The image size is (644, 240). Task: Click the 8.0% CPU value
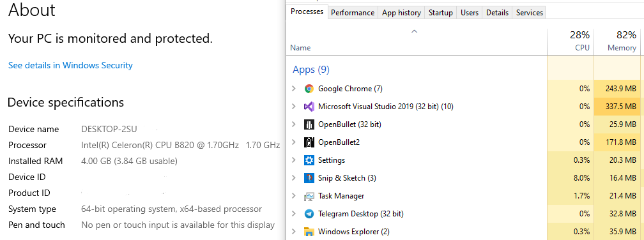[x=581, y=178]
